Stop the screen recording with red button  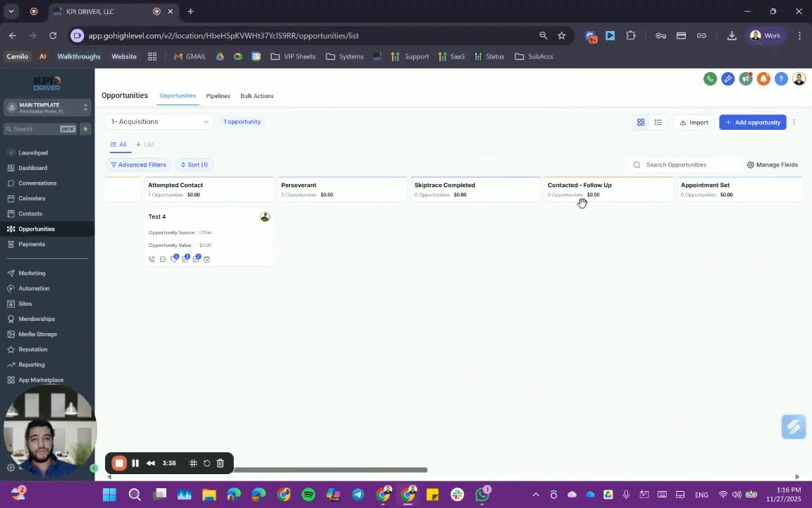[x=119, y=464]
